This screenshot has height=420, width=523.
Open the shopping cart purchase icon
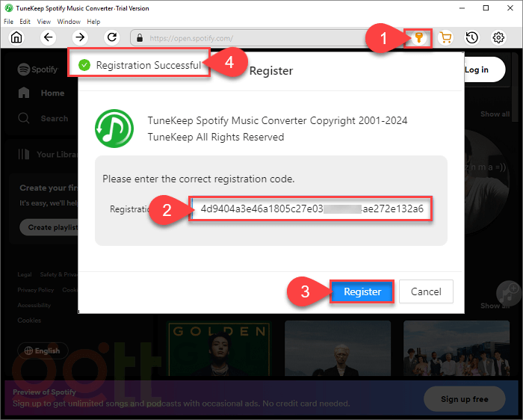click(445, 37)
